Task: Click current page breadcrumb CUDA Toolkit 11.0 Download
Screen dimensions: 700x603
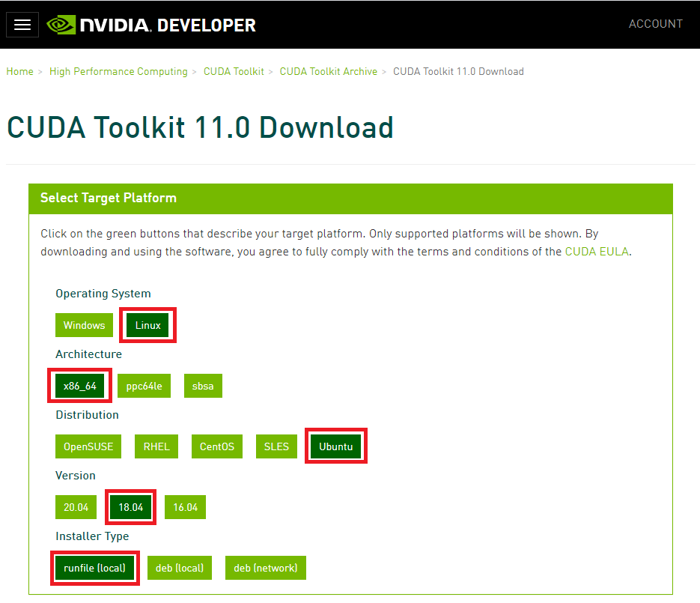Action: pos(458,71)
